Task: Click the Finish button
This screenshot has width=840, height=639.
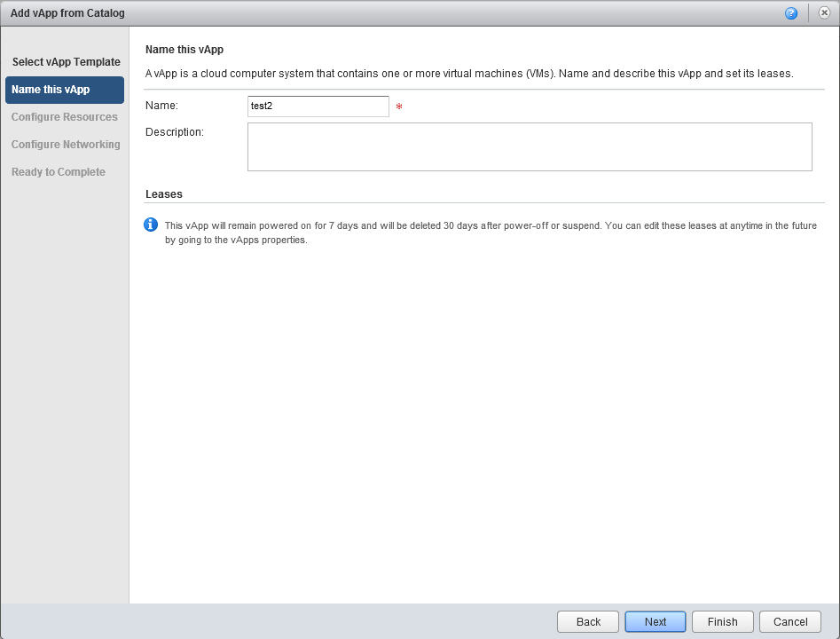Action: (x=723, y=622)
